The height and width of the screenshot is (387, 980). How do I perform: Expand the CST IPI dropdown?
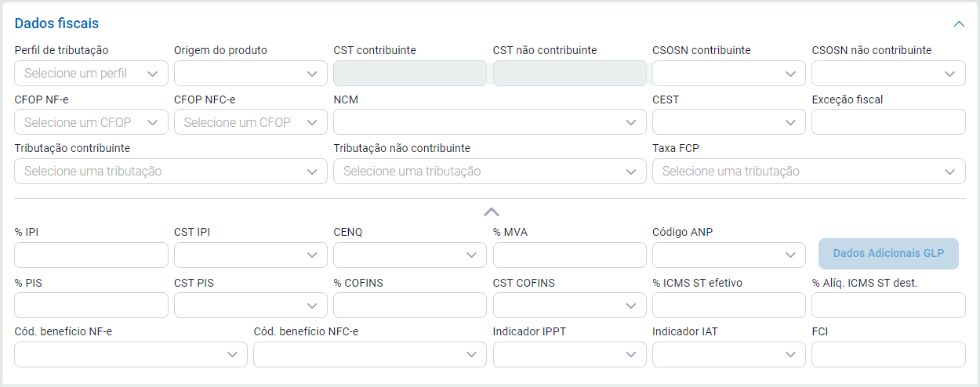click(250, 255)
